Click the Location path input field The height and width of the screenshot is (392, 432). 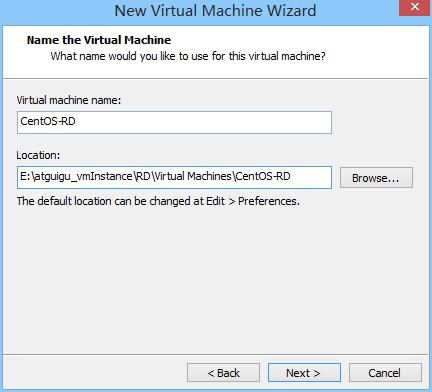[x=174, y=177]
